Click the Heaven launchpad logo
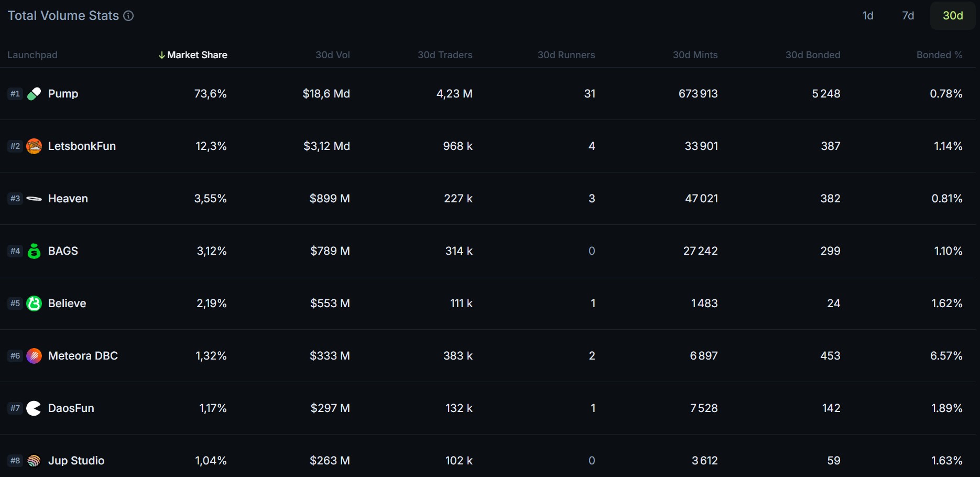 34,198
